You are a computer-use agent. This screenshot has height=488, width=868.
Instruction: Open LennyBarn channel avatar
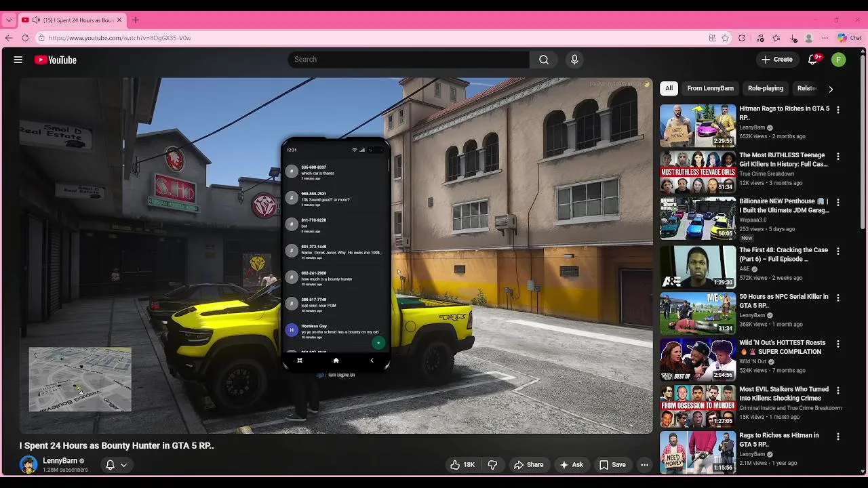(x=28, y=464)
